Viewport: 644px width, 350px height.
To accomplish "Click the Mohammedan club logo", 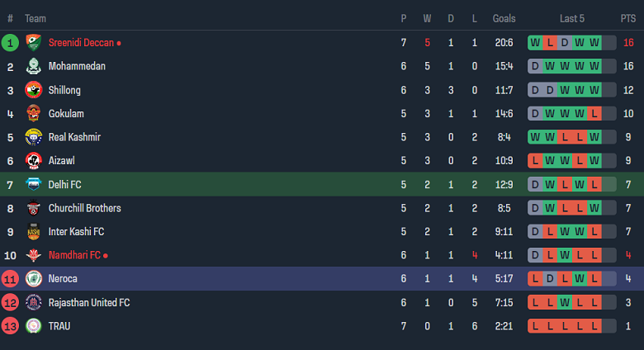I will point(34,66).
